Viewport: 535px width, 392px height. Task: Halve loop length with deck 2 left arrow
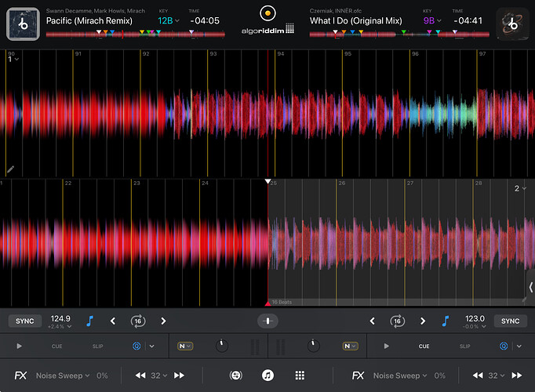coord(373,321)
